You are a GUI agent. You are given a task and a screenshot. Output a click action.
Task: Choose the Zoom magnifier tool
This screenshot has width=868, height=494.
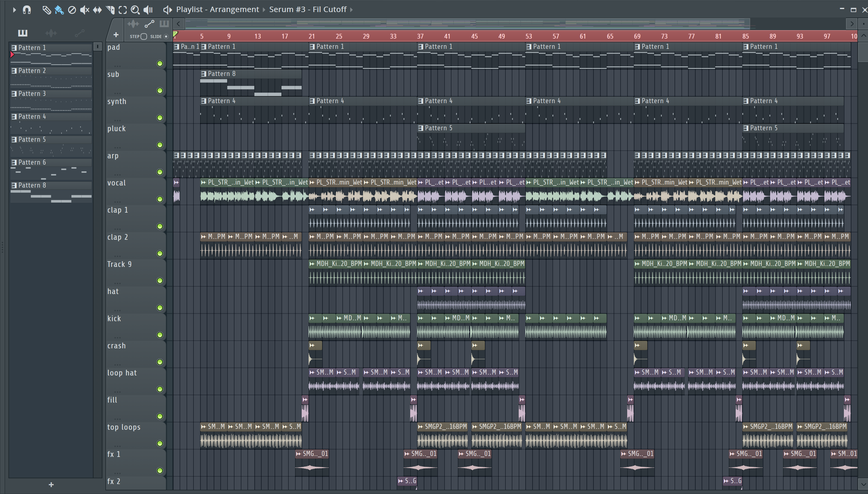tap(135, 10)
